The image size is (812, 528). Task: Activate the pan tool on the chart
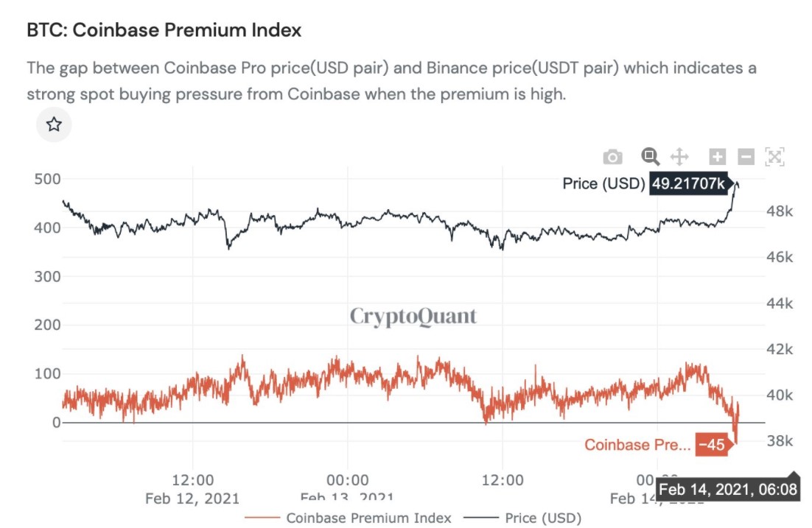[679, 156]
